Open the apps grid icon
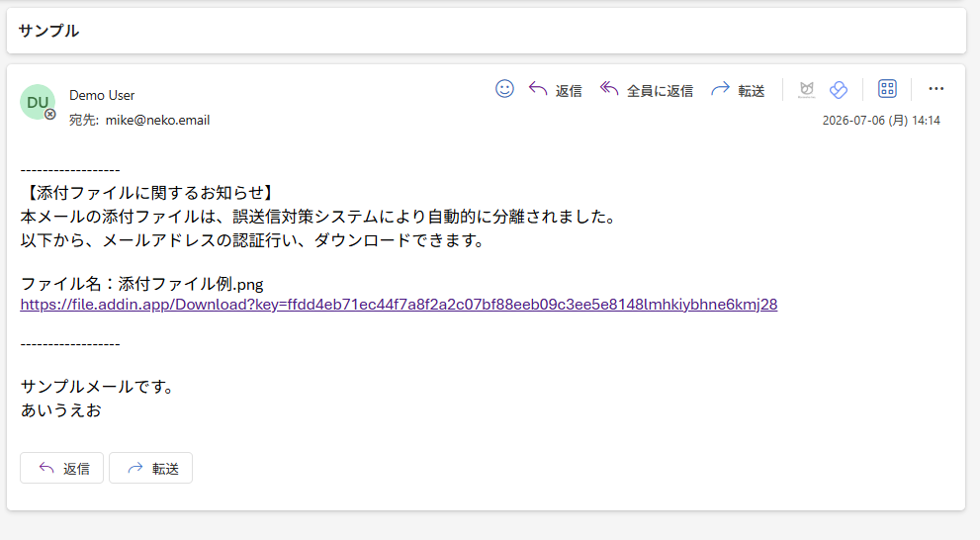 887,89
